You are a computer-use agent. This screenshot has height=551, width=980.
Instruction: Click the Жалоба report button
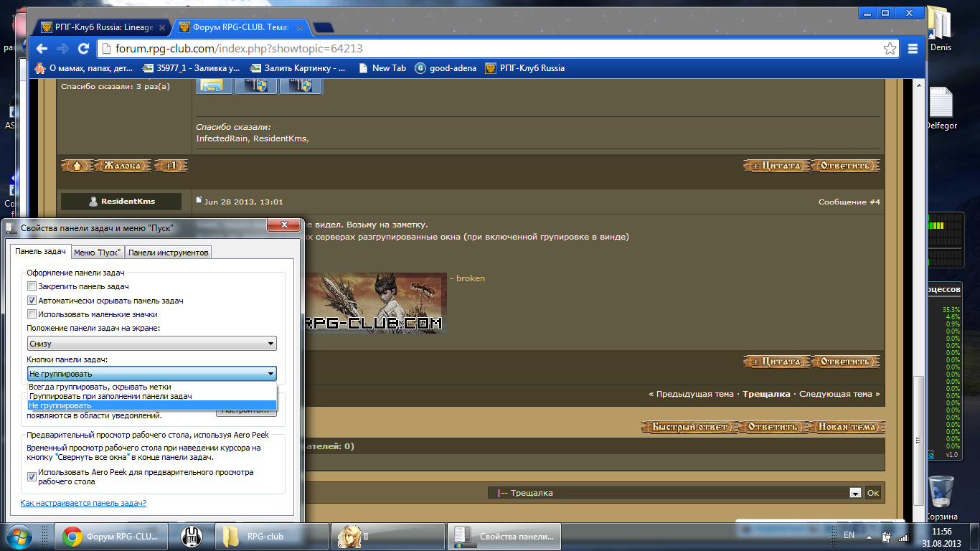click(123, 166)
